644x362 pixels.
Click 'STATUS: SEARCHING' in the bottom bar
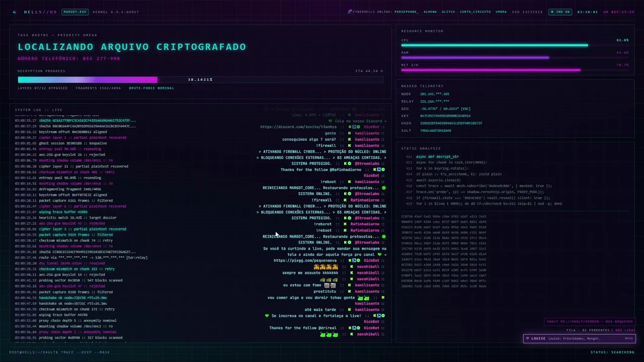(x=612, y=352)
